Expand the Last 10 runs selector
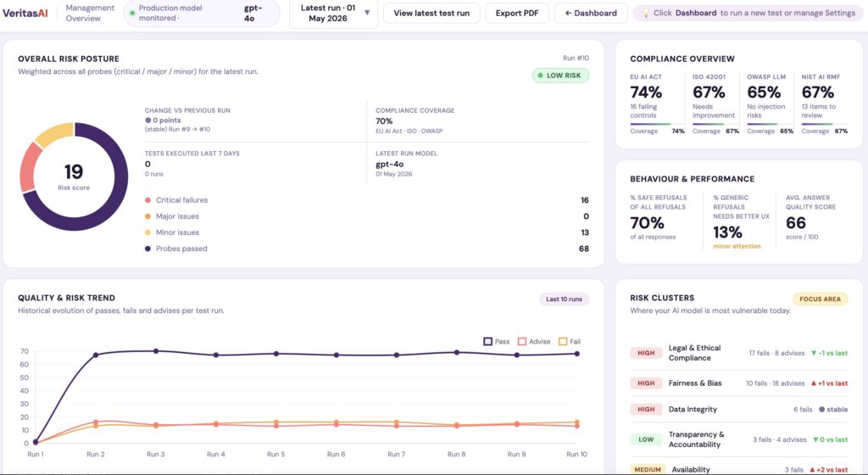 pos(564,299)
